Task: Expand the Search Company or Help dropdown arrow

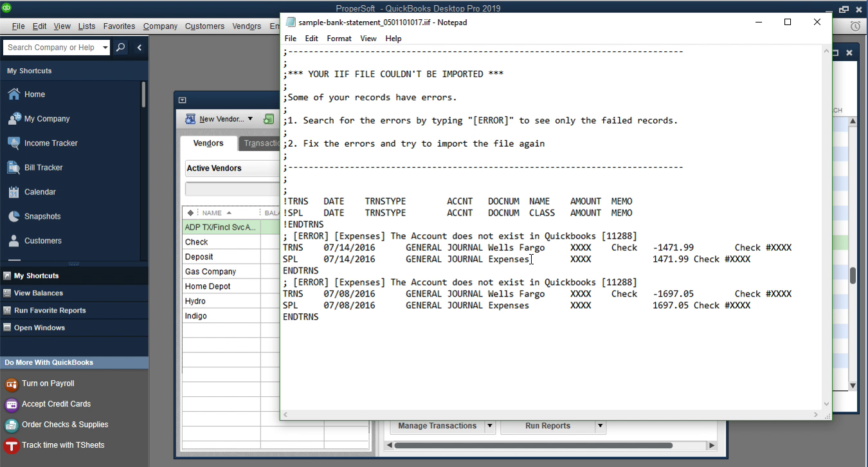Action: (105, 48)
